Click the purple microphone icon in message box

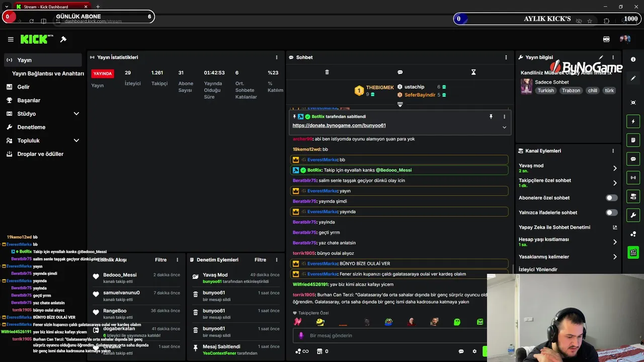pyautogui.click(x=301, y=335)
